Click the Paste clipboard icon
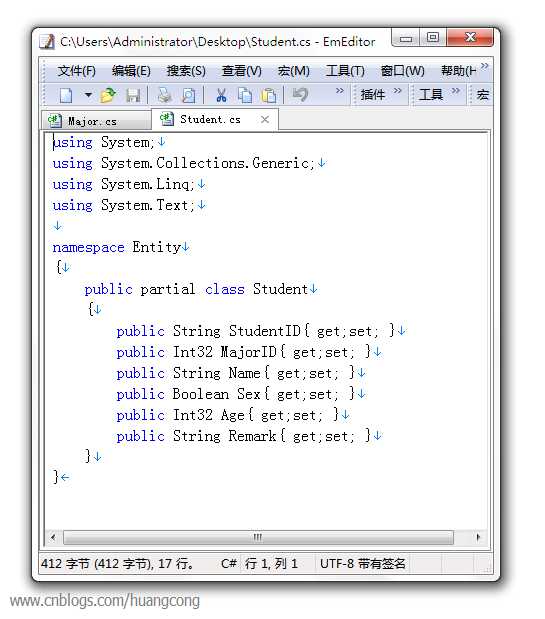The height and width of the screenshot is (619, 545). click(x=269, y=95)
